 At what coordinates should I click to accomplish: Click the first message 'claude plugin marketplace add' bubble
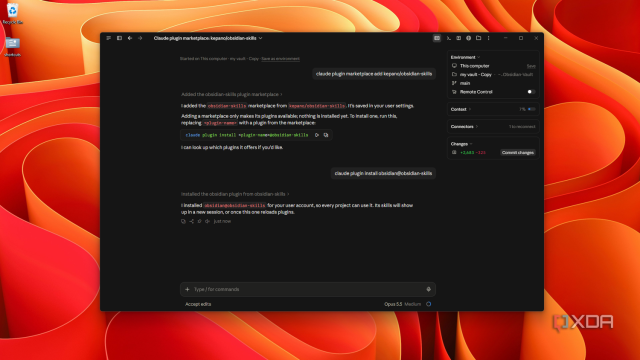[x=374, y=74]
